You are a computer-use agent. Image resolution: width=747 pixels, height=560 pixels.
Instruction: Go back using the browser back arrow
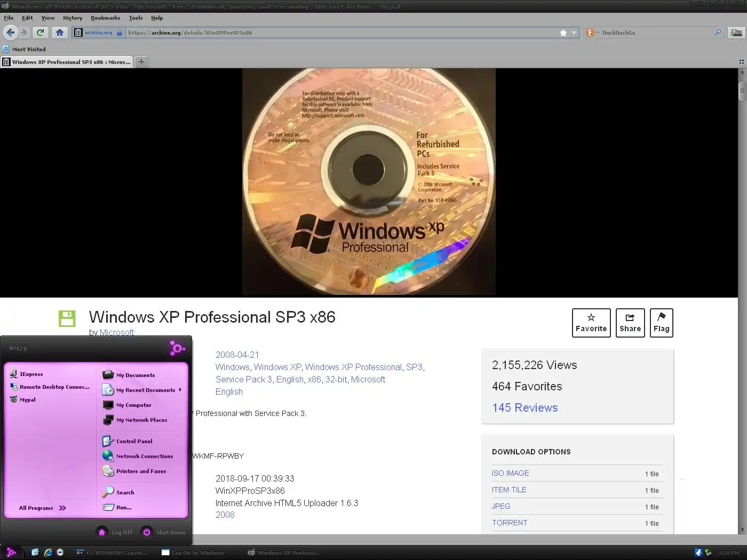click(10, 33)
